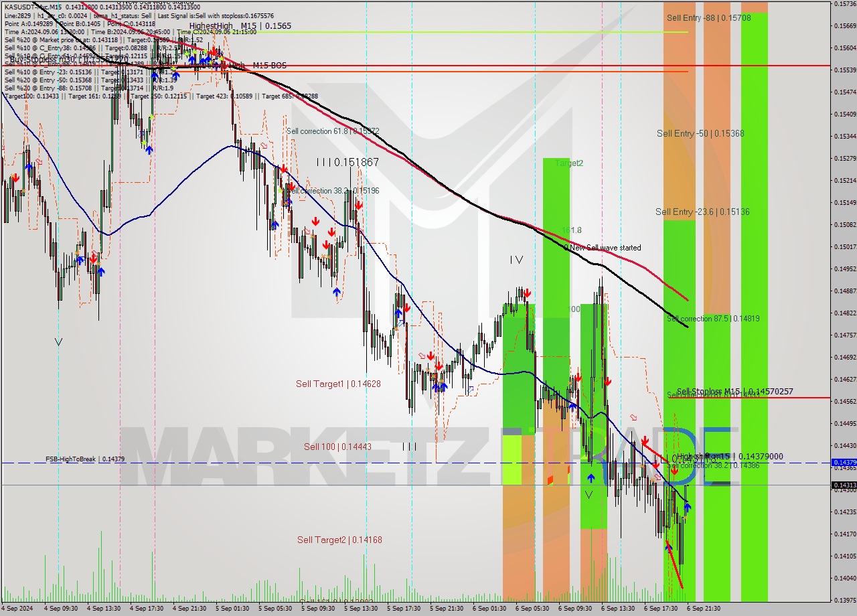Click the HighestHigh M15 | 0.1565 label
857x616 pixels.
click(x=240, y=26)
